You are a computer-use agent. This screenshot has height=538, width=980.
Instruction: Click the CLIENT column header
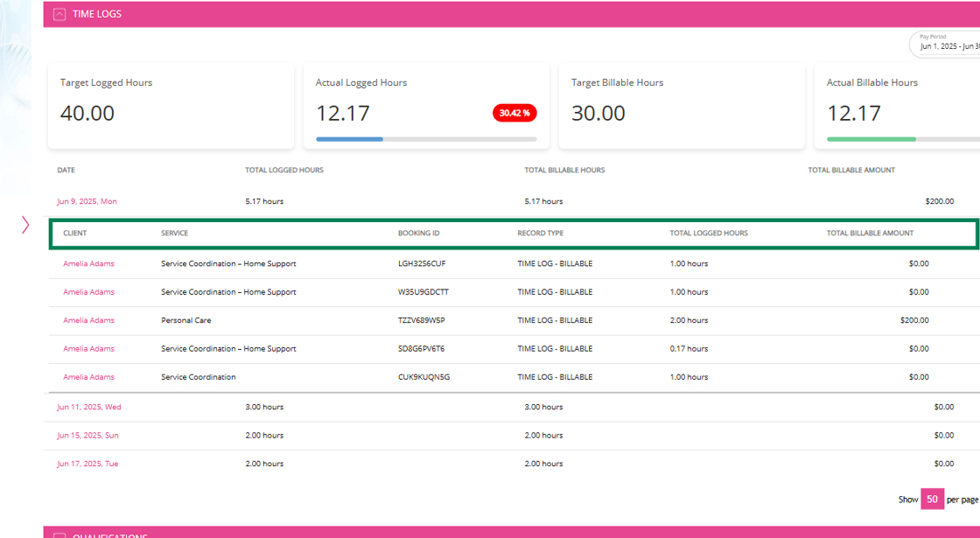tap(75, 233)
